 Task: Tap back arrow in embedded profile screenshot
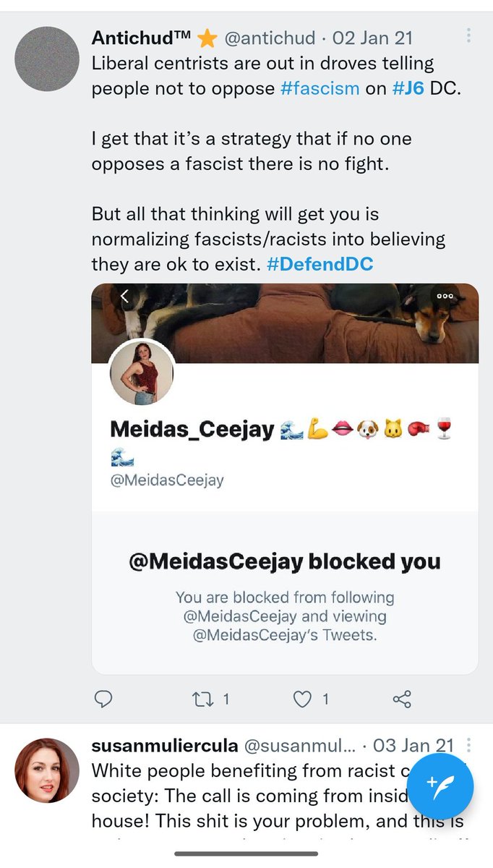click(x=124, y=295)
